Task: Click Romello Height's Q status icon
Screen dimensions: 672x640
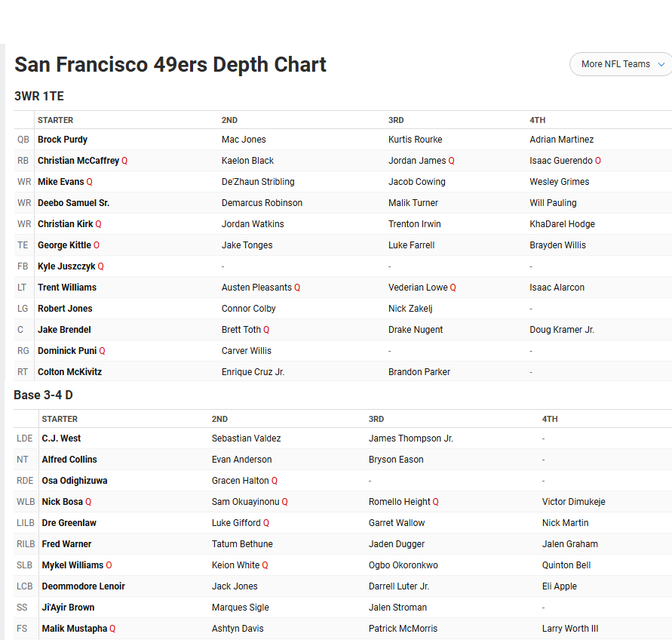Action: click(435, 502)
